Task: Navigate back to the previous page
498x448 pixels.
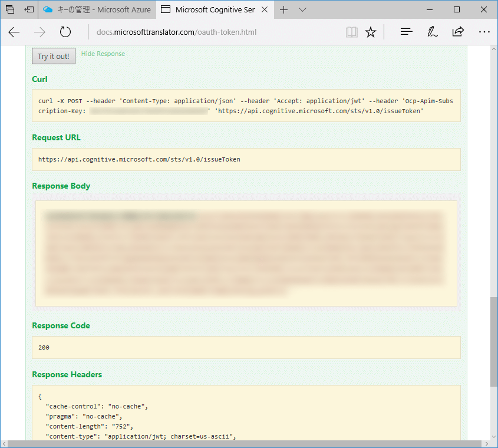Action: click(x=14, y=32)
